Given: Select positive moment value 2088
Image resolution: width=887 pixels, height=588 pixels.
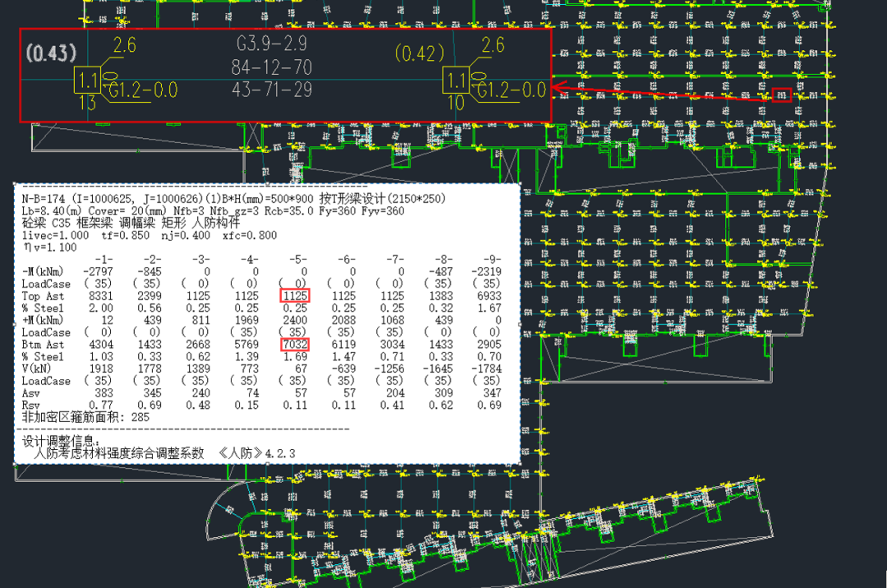Looking at the screenshot, I should click(343, 320).
